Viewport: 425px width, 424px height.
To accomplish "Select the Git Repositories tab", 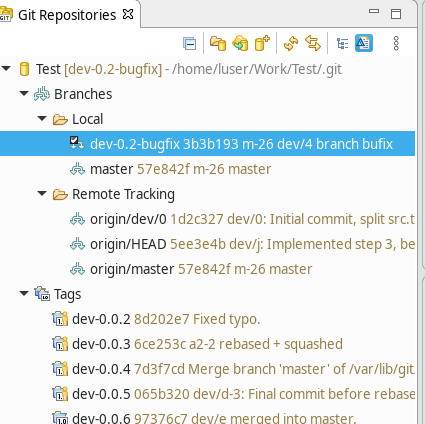I will [x=67, y=15].
